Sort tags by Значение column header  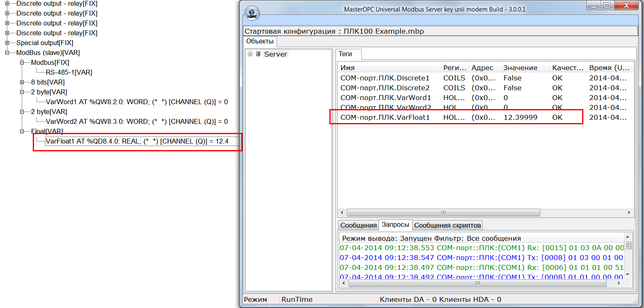coord(520,68)
